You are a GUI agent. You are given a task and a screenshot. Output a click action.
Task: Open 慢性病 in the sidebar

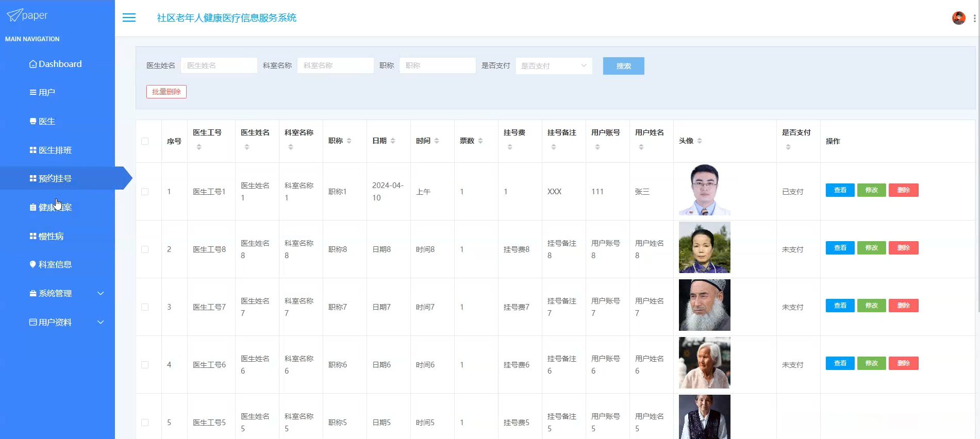tap(57, 237)
